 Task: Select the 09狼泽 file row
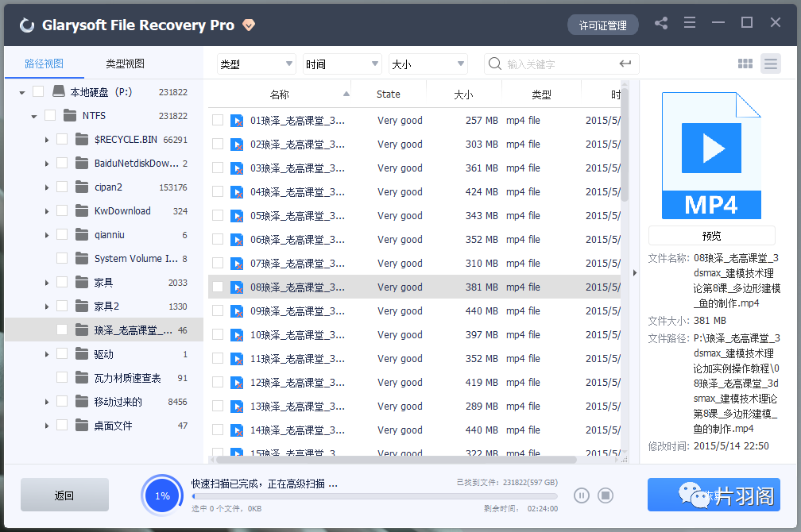coord(414,311)
